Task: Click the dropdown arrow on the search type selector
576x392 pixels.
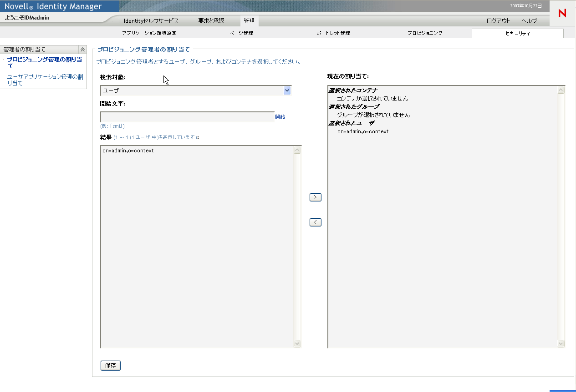Action: [x=287, y=90]
